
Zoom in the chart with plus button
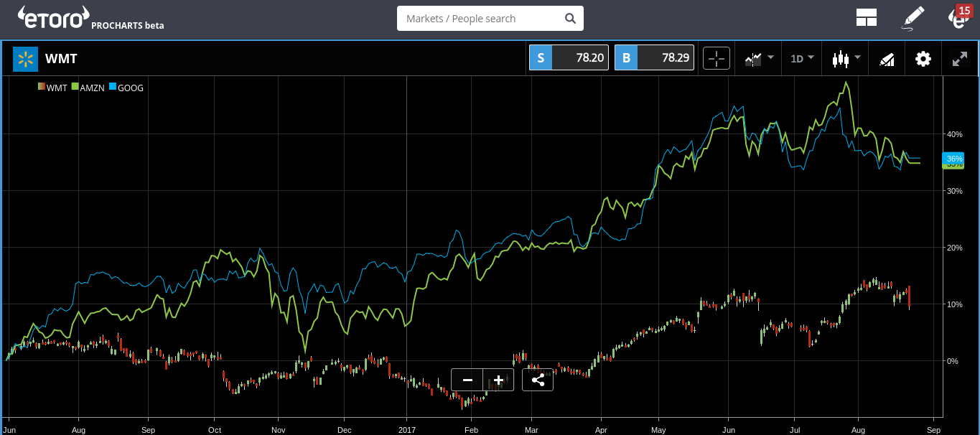(x=498, y=379)
